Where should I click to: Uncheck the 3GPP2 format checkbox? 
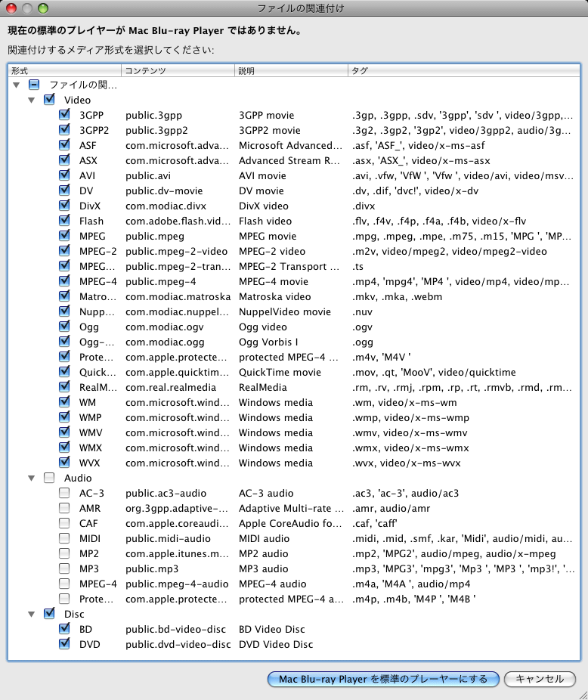point(64,129)
